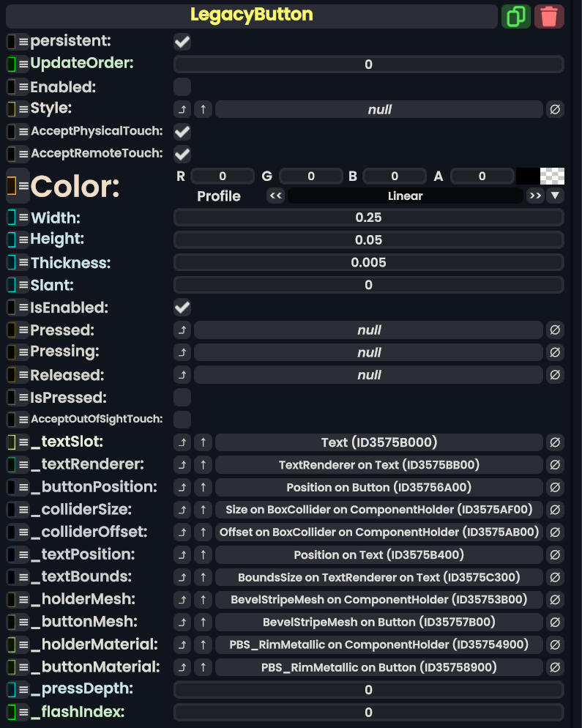Clear the Pressed field with null icon
Viewport: 582px width, 728px height.
point(555,330)
